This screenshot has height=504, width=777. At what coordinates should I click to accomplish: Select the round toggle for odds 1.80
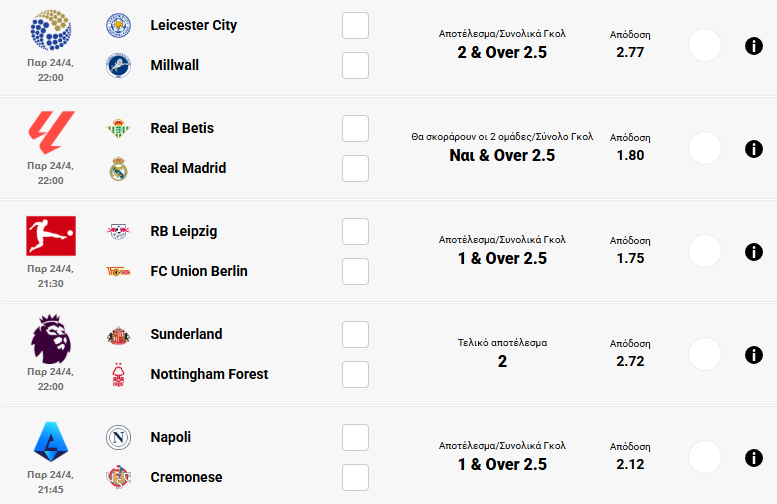coord(705,149)
